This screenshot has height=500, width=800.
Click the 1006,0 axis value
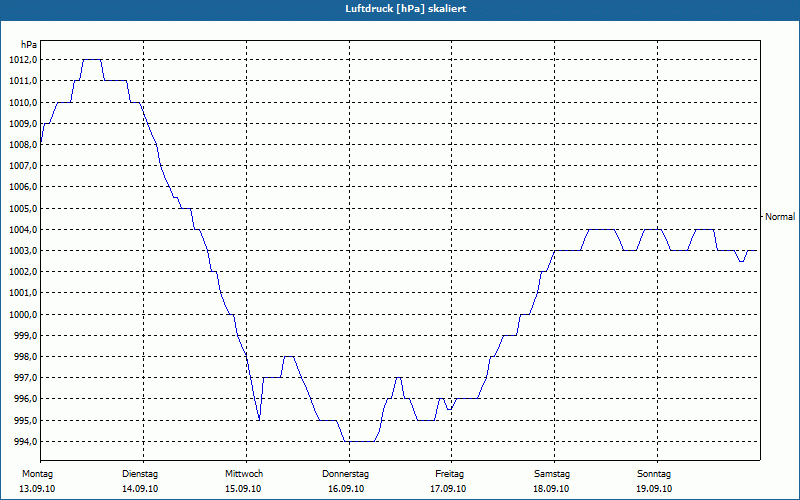(x=23, y=187)
